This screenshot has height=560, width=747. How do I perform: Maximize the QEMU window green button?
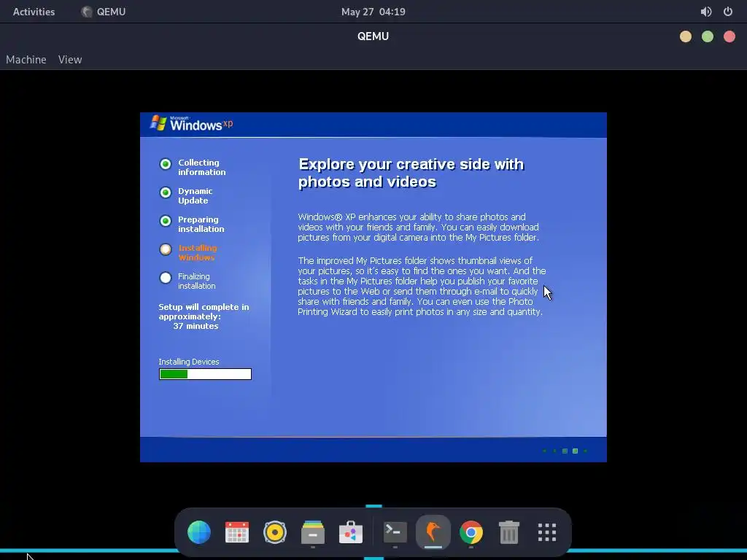click(x=708, y=36)
